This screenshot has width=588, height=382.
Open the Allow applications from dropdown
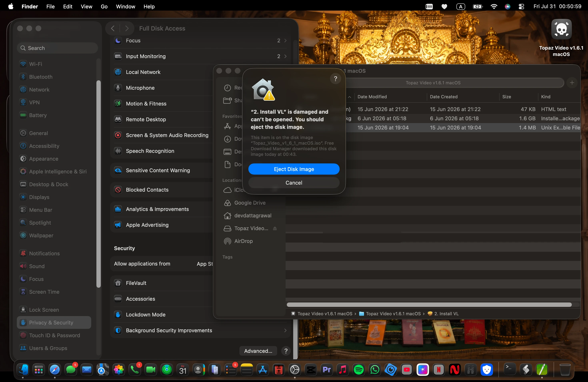coord(205,264)
